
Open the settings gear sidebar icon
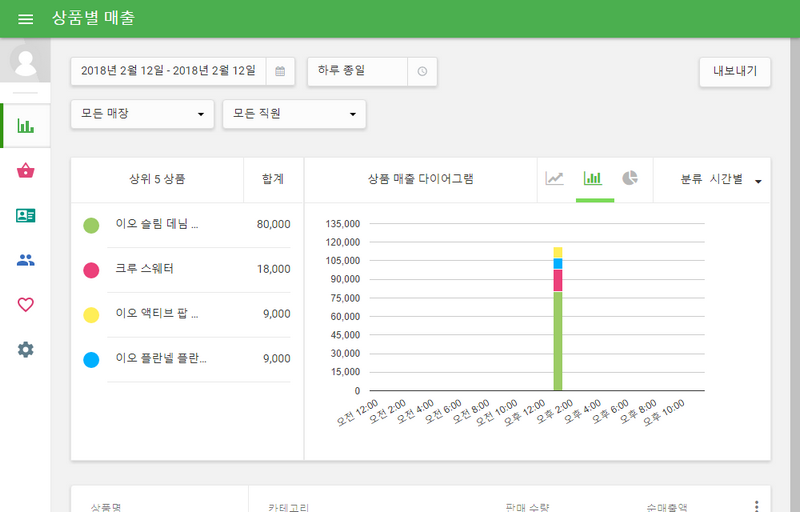coord(26,349)
